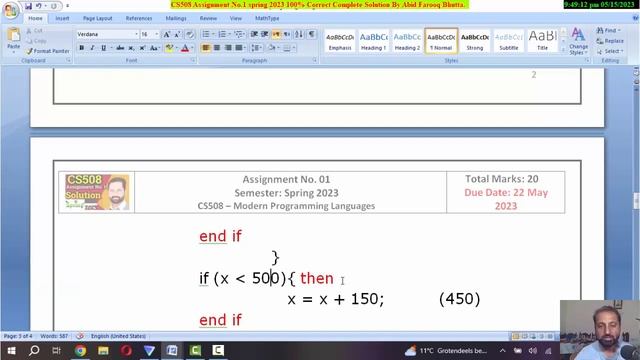Open File Explorer from the taskbar
This screenshot has width=640, height=360.
(103, 351)
